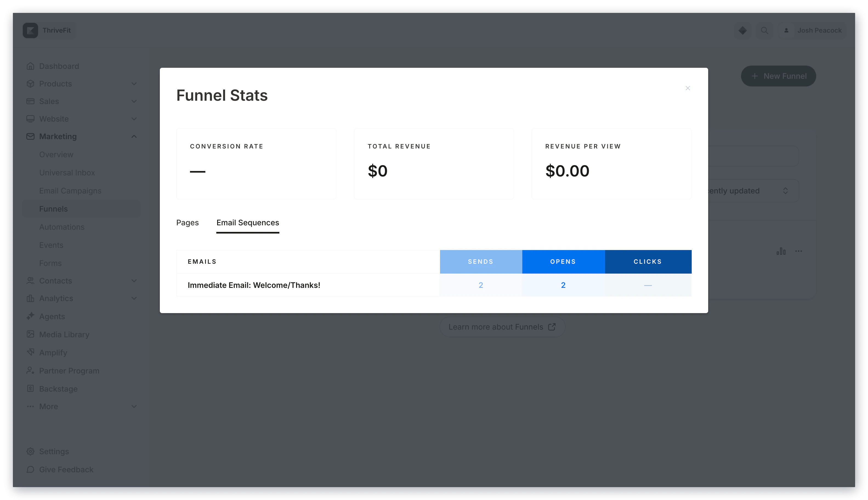Click Learn more about Funnels link

(x=502, y=327)
